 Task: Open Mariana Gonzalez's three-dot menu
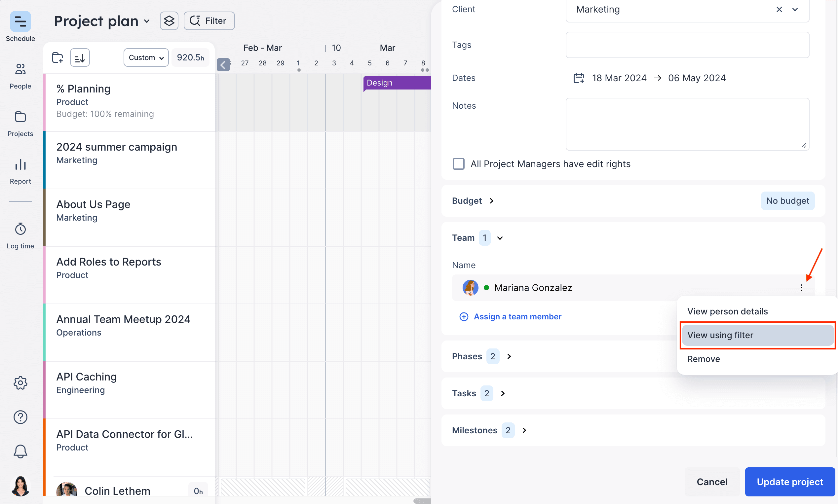801,288
